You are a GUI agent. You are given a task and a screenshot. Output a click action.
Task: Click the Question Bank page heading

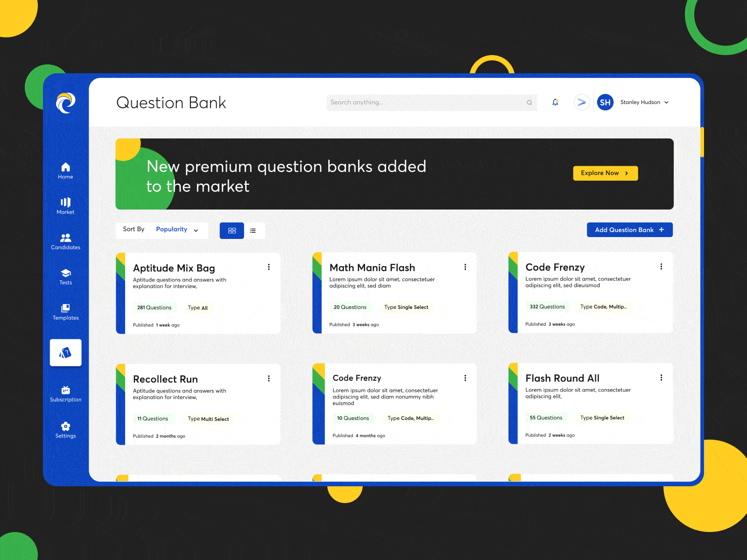(171, 103)
